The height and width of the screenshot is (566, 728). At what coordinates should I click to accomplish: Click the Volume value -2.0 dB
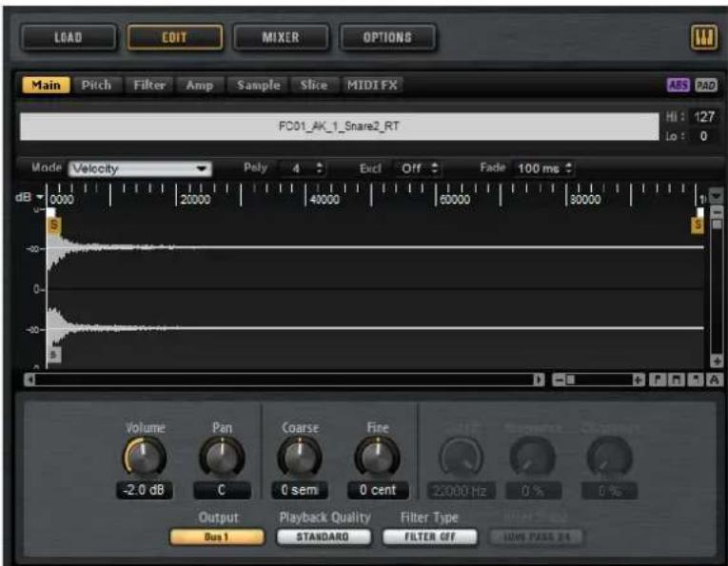(x=144, y=490)
